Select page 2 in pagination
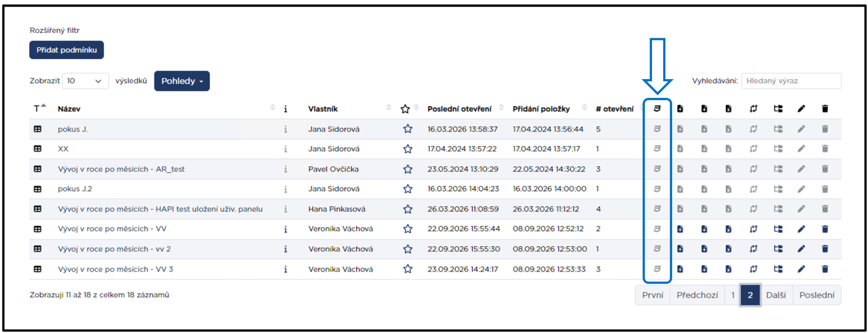Viewport: 868px width, 333px height. [750, 295]
